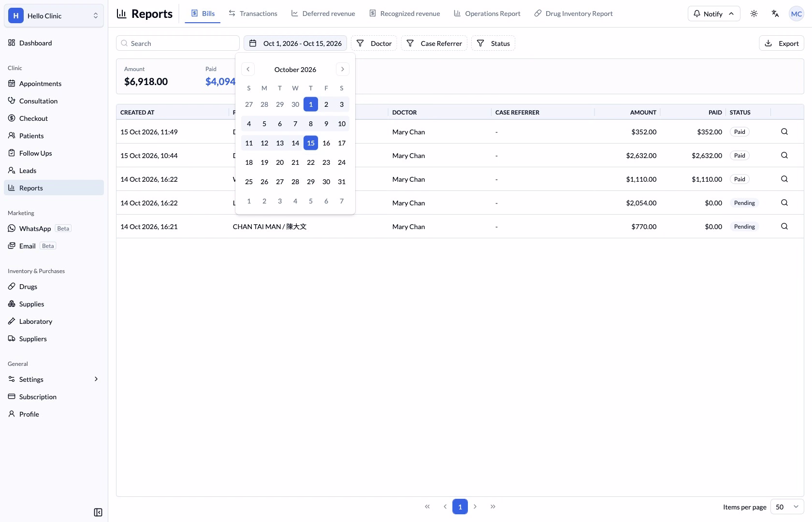Open Appointments in sidebar
The width and height of the screenshot is (812, 522).
(54, 83)
